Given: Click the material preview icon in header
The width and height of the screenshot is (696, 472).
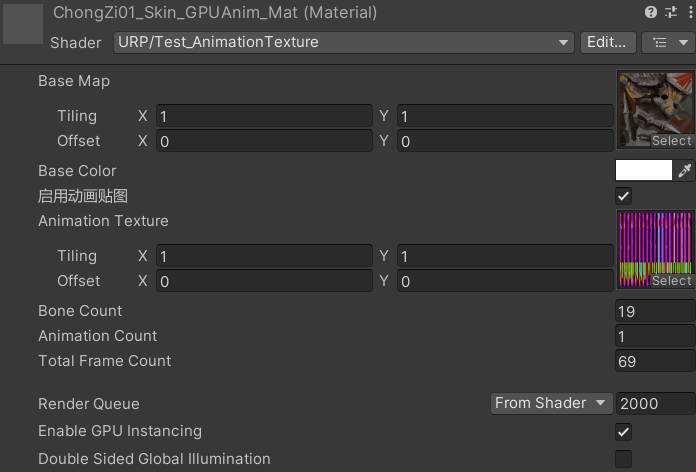Looking at the screenshot, I should click(23, 24).
